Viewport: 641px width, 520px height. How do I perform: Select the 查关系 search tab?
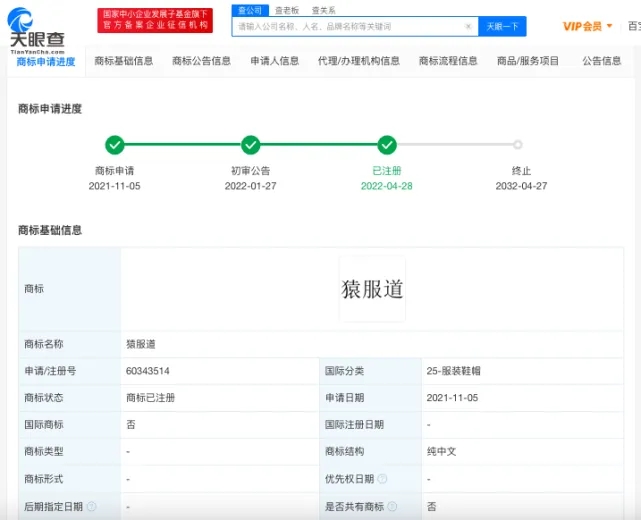click(323, 10)
